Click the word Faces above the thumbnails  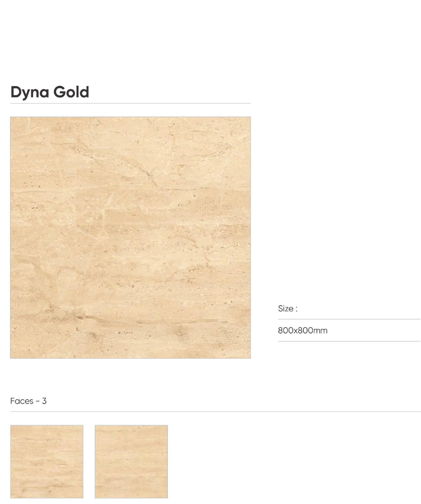click(22, 401)
